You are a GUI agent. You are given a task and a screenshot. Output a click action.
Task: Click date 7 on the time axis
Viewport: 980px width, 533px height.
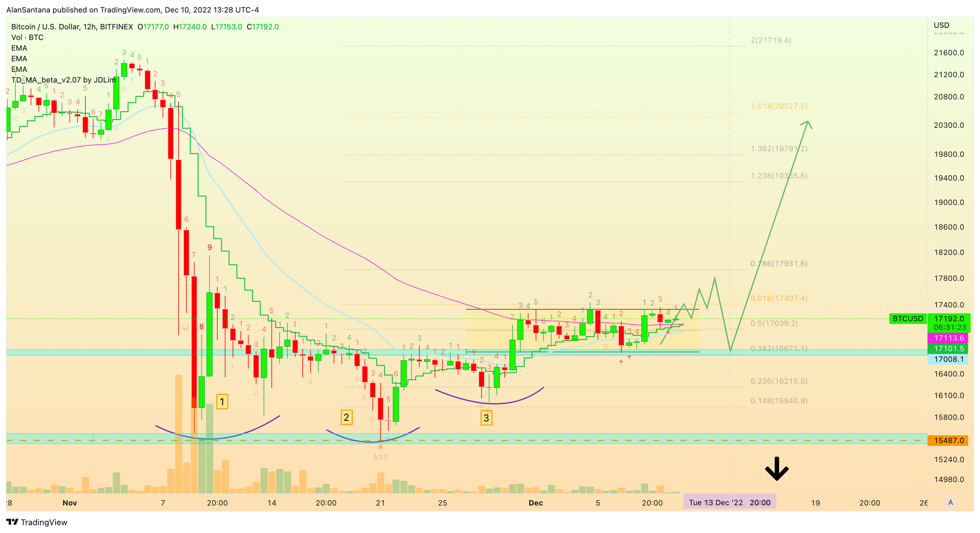click(163, 503)
